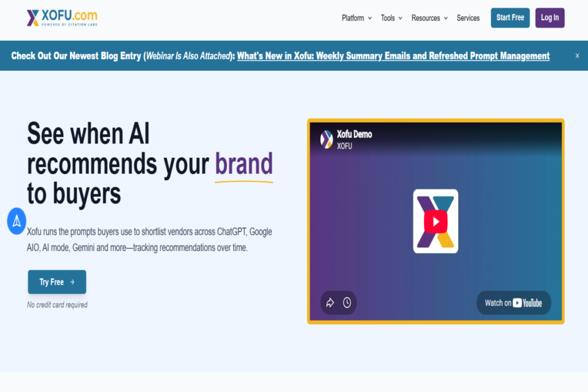Click the Try Free button

tap(57, 282)
